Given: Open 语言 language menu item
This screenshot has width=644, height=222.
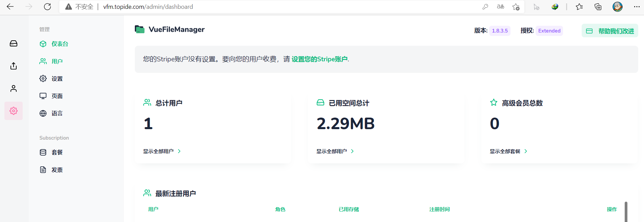Looking at the screenshot, I should (x=51, y=113).
